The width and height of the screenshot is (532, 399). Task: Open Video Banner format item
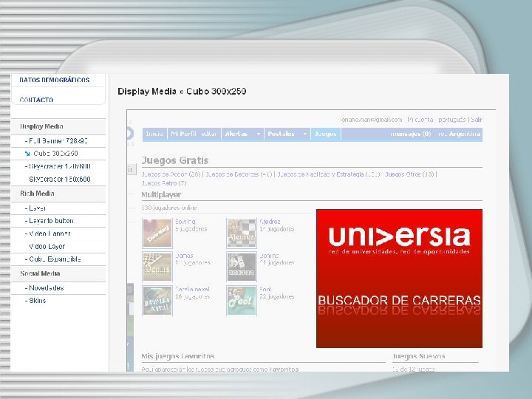pos(50,233)
